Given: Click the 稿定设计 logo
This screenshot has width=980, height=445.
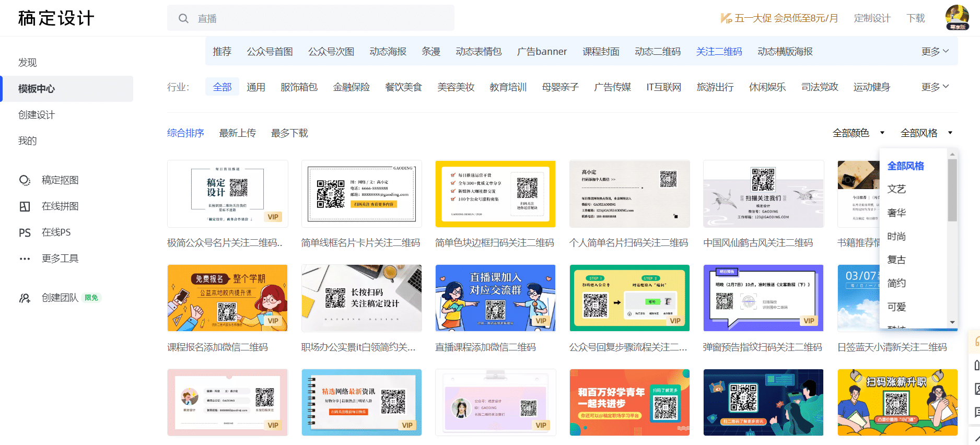Looking at the screenshot, I should pos(56,18).
